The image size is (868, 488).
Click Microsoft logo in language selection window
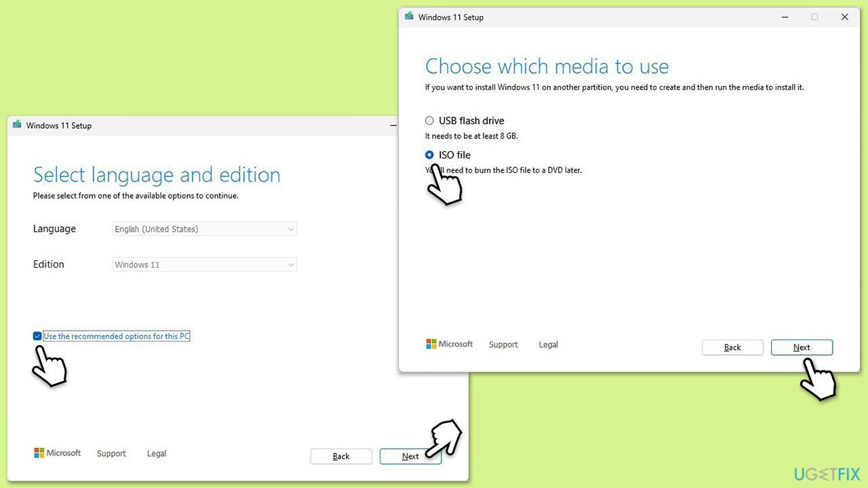(58, 453)
